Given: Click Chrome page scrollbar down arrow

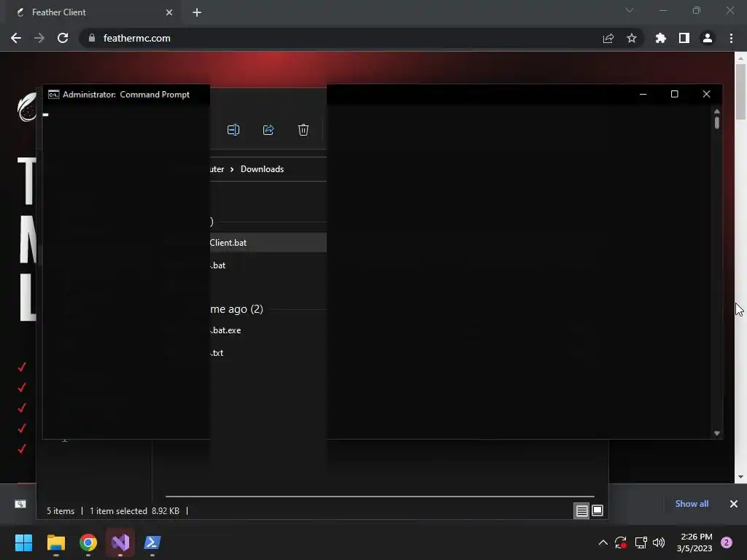Looking at the screenshot, I should tap(740, 477).
